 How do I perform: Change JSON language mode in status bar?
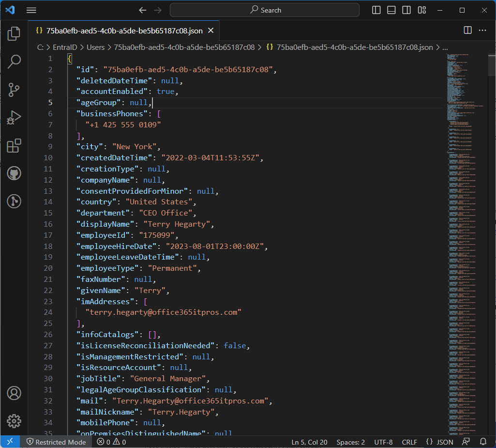click(x=439, y=442)
